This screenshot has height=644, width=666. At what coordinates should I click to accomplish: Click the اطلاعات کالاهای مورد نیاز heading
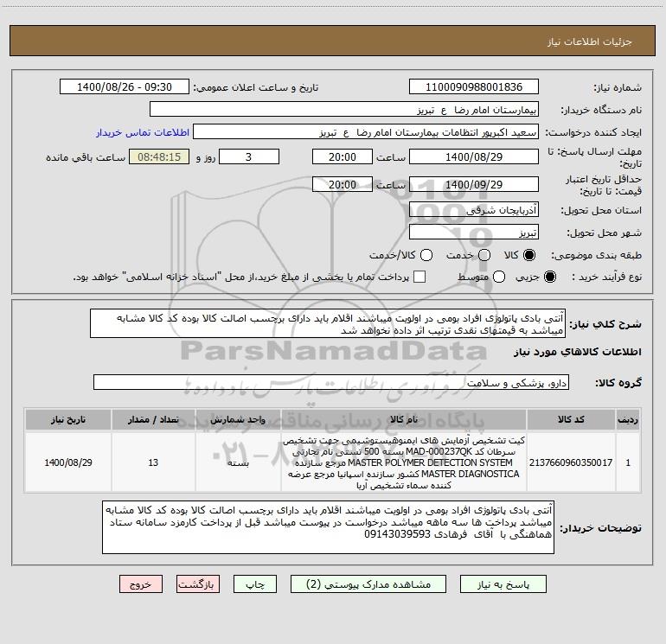pyautogui.click(x=577, y=352)
